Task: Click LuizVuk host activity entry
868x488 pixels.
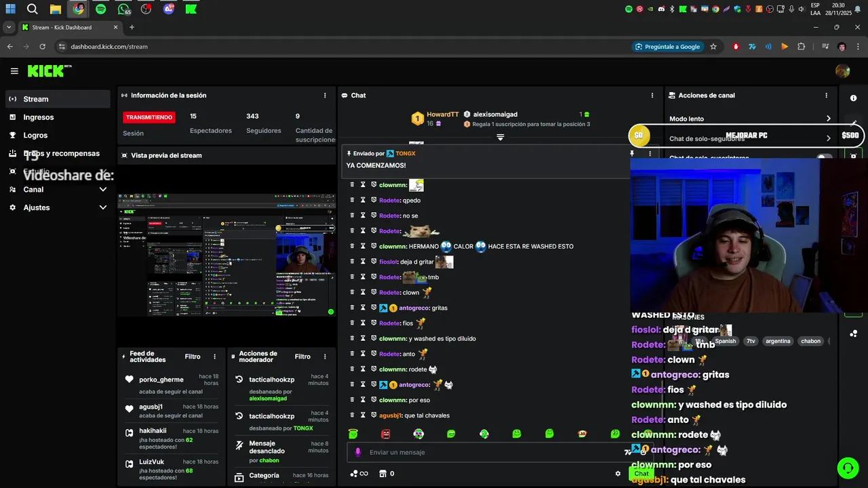Action: pos(172,468)
